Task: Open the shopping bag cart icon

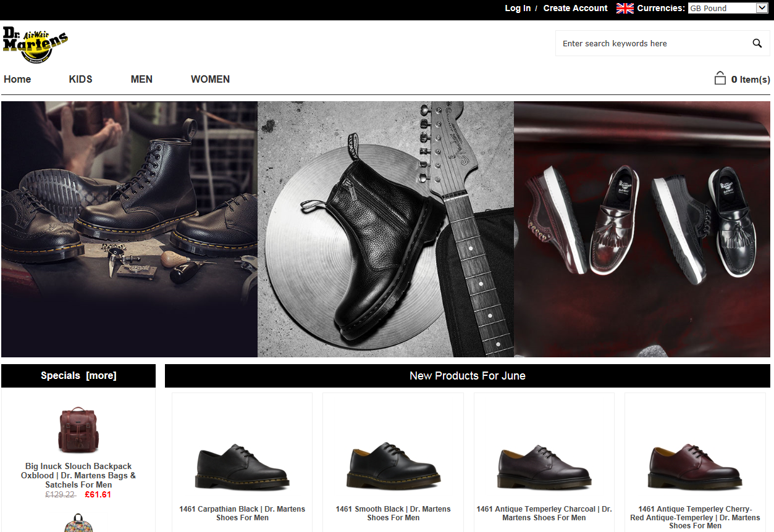Action: pos(720,78)
